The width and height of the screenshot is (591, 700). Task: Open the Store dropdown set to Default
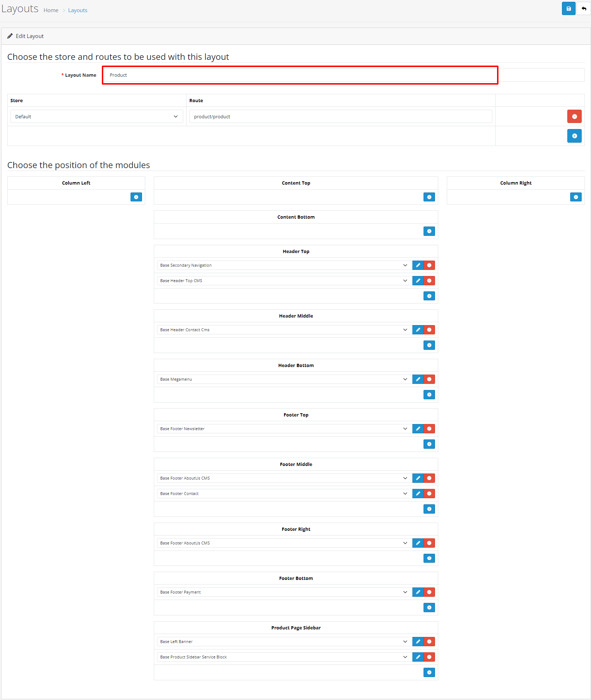[96, 116]
